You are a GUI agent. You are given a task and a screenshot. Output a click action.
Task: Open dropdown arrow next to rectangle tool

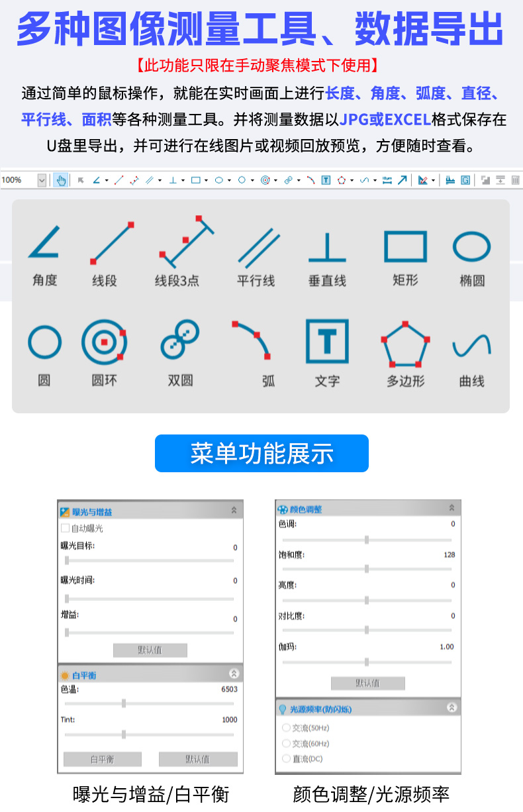click(206, 180)
